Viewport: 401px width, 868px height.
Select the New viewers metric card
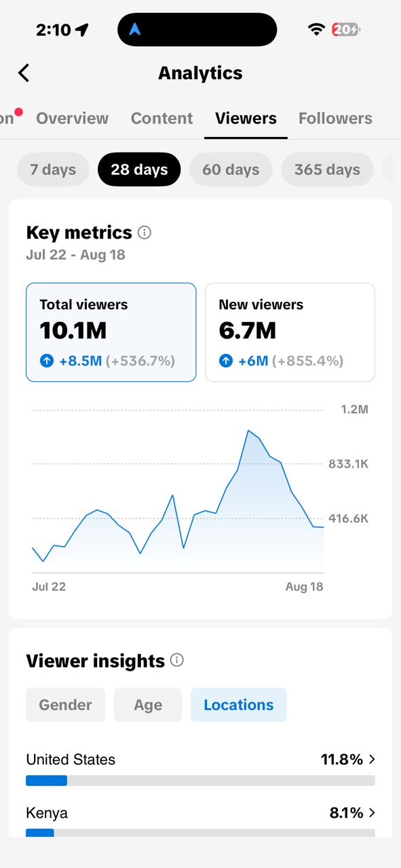[x=290, y=332]
